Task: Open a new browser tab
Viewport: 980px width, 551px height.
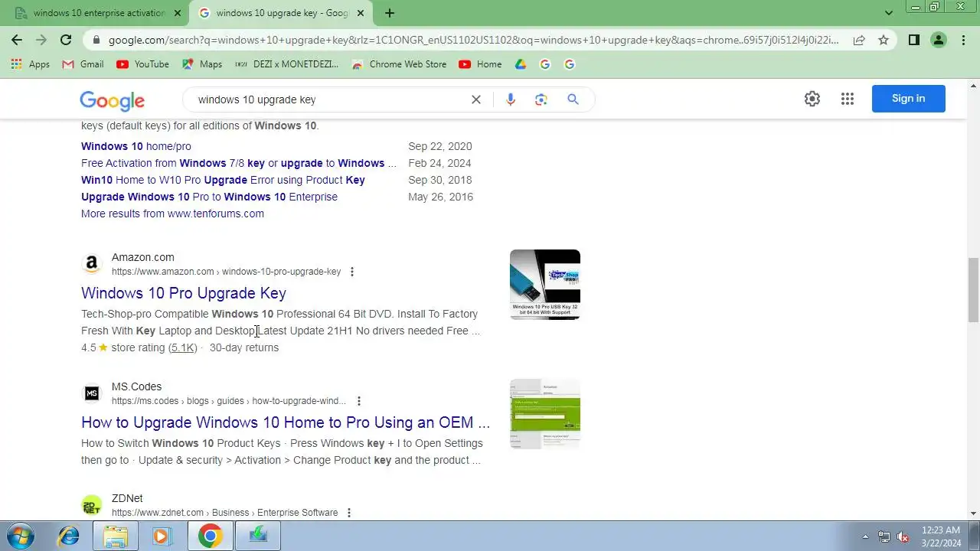Action: pos(390,13)
